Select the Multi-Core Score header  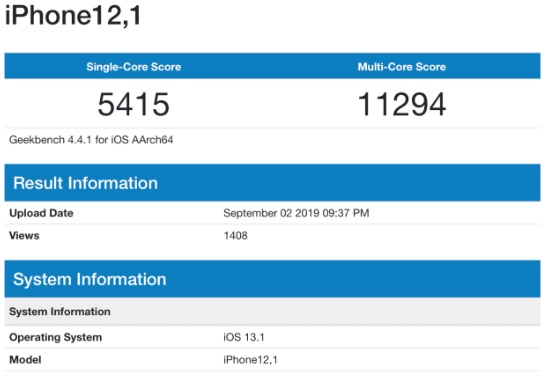[x=402, y=66]
